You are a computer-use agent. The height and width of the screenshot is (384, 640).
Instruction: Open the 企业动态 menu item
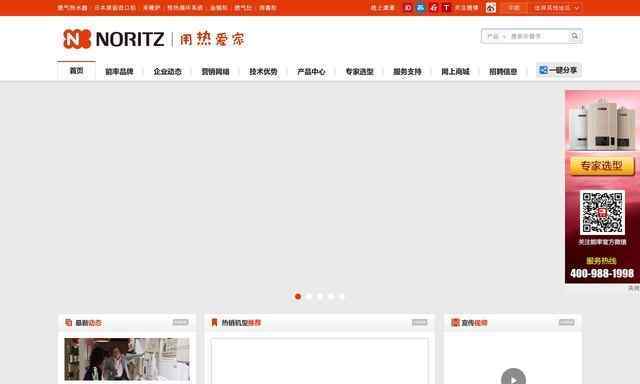(x=167, y=71)
